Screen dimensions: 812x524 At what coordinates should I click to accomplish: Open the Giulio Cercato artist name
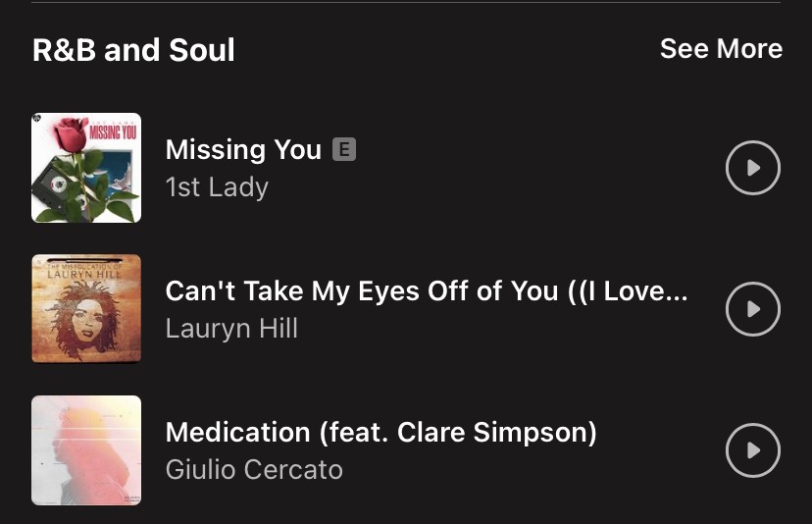point(254,469)
